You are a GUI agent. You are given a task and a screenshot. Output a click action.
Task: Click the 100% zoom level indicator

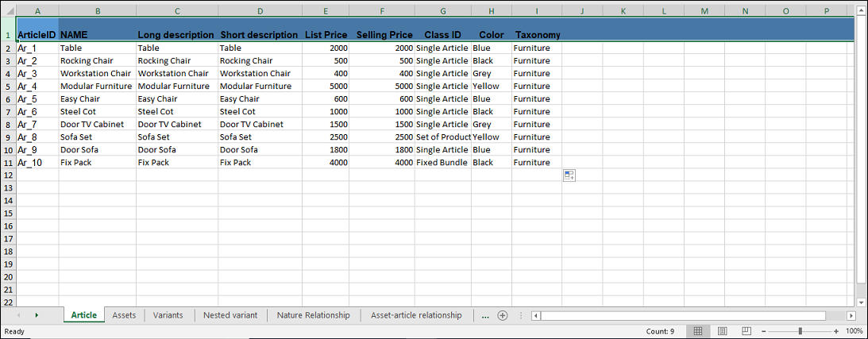[854, 331]
